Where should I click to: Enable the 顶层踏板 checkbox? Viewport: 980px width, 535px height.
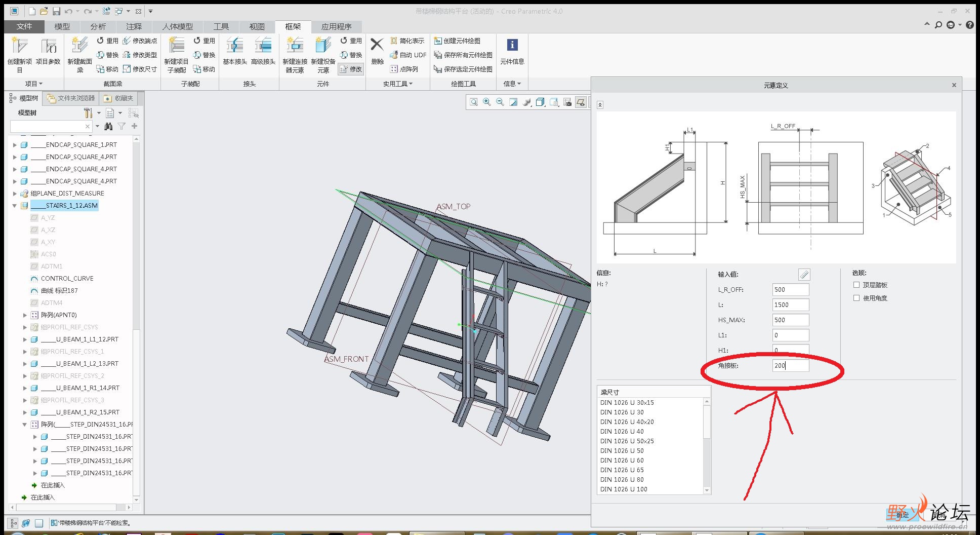pyautogui.click(x=856, y=285)
